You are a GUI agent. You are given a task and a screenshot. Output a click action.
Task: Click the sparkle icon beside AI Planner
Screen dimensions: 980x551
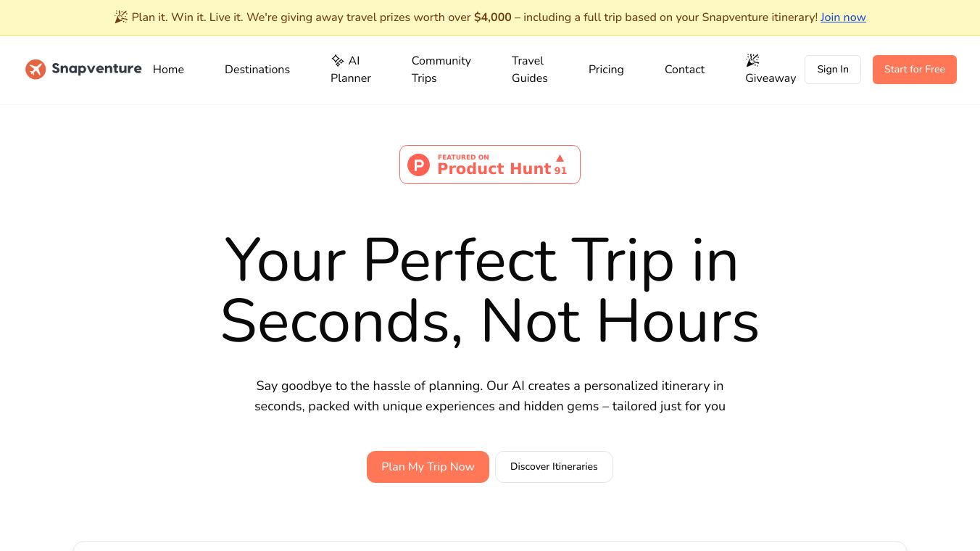[338, 61]
